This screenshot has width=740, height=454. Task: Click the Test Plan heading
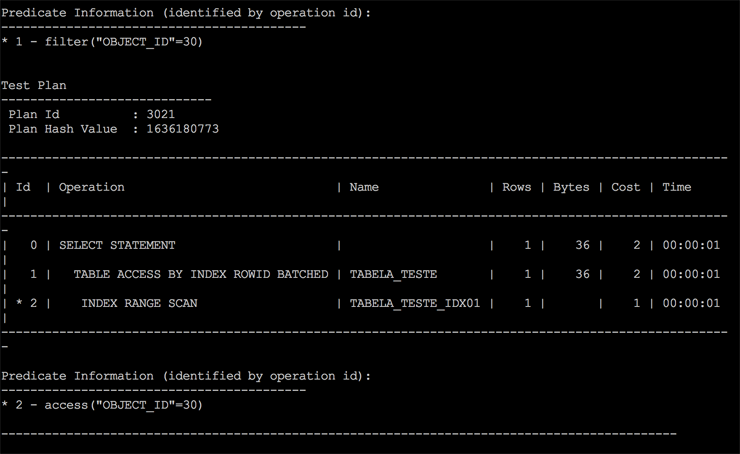34,86
